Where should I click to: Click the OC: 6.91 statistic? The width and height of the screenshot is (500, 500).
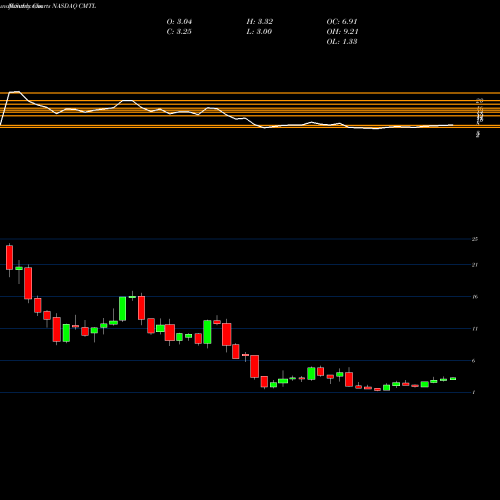(x=342, y=22)
